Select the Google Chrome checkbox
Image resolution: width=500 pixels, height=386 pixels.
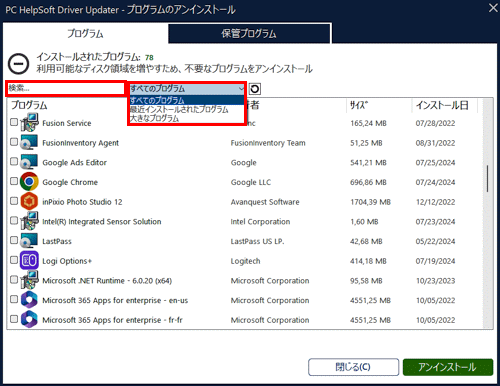(14, 181)
